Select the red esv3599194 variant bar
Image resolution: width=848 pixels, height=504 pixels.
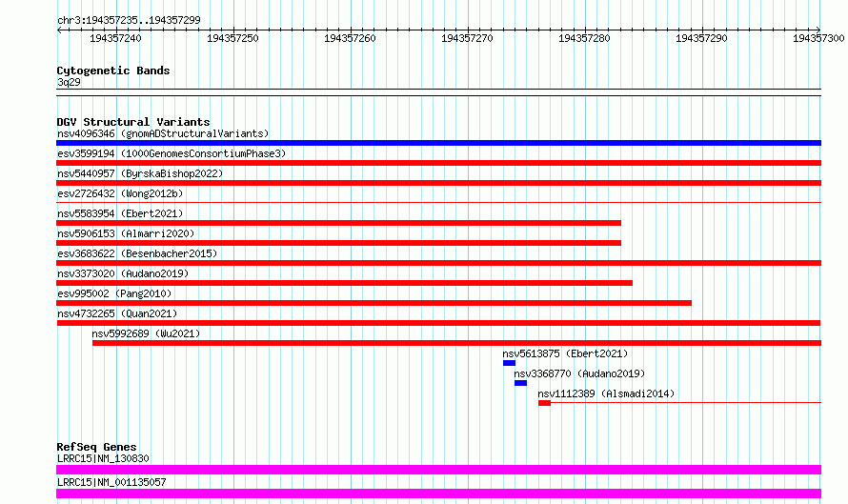[x=438, y=163]
